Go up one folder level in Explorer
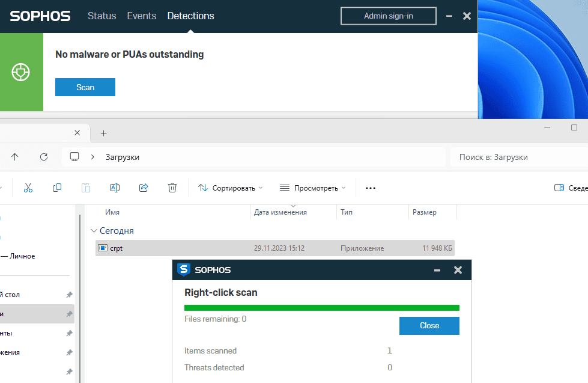This screenshot has height=383, width=588. [14, 157]
